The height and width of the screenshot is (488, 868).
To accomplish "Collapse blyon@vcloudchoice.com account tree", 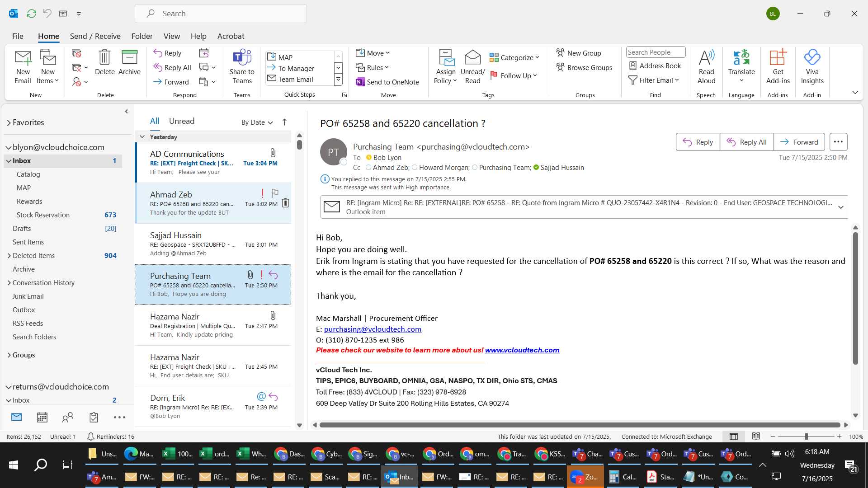I will pyautogui.click(x=8, y=147).
